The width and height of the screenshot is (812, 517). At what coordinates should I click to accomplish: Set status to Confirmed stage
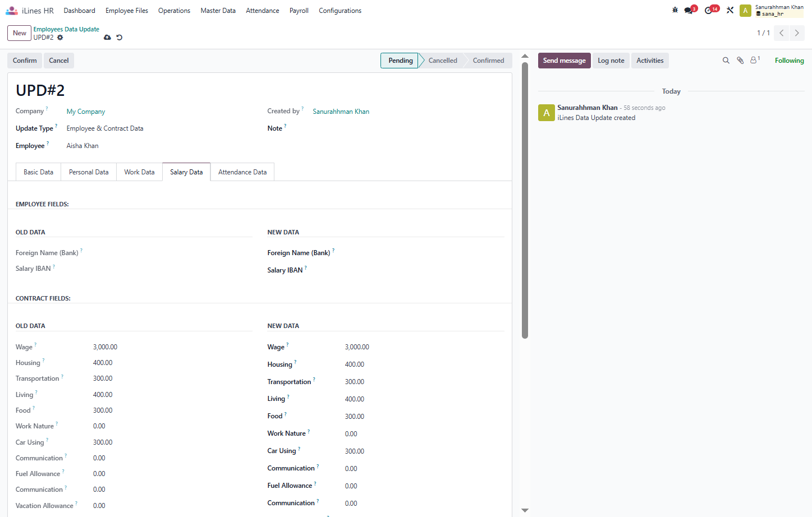tap(488, 61)
